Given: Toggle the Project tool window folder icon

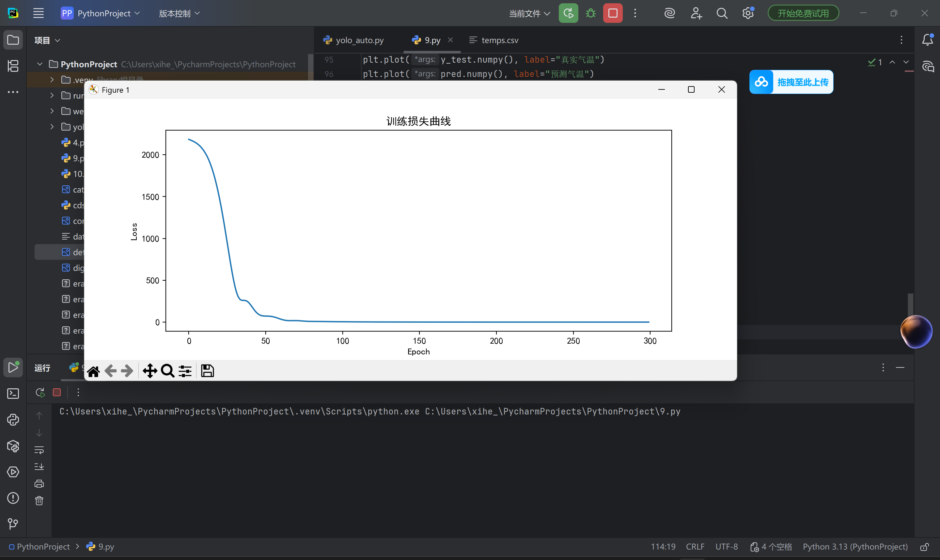Looking at the screenshot, I should coord(13,40).
